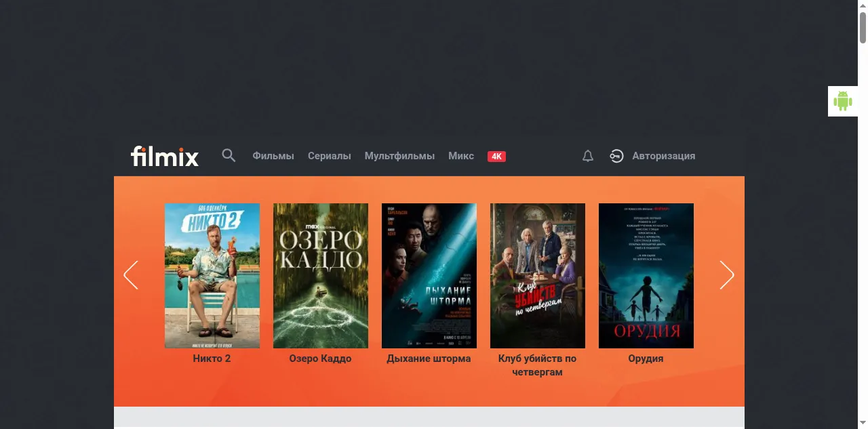Go to Мультфильмы
Image resolution: width=868 pixels, height=429 pixels.
tap(399, 156)
